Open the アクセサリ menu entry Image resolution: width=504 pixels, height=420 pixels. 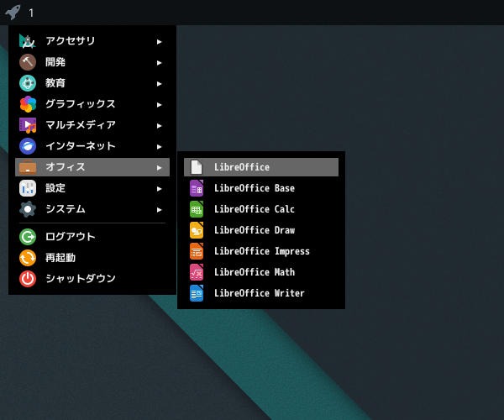pyautogui.click(x=92, y=41)
